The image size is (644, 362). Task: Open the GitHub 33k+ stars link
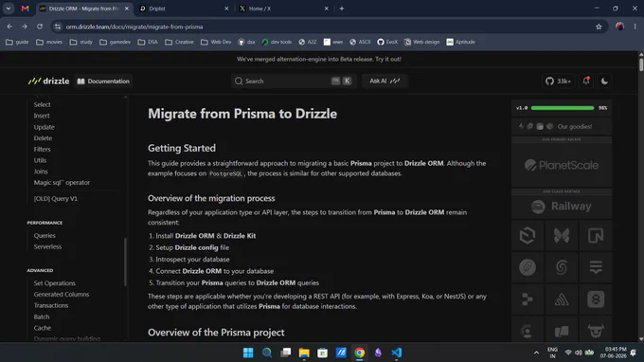click(558, 81)
